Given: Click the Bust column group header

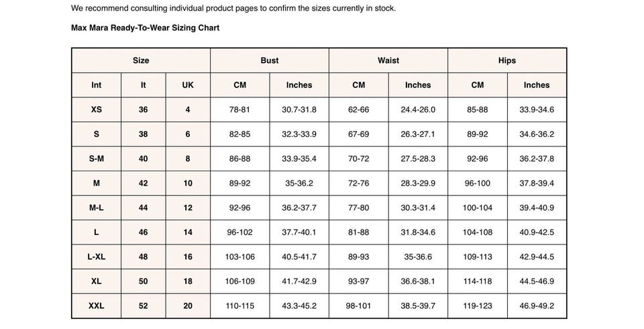Looking at the screenshot, I should [x=270, y=60].
